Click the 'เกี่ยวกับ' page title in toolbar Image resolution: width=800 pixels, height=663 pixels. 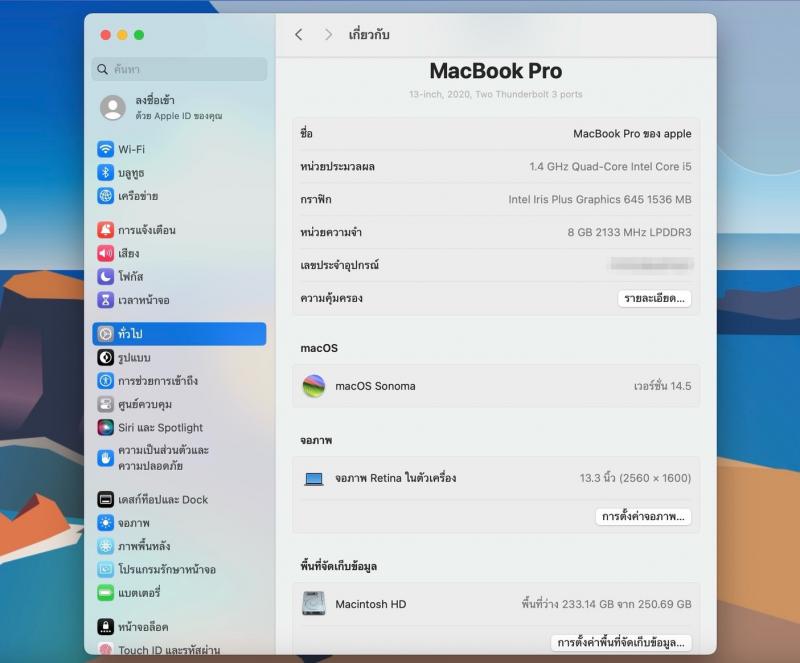pos(369,35)
